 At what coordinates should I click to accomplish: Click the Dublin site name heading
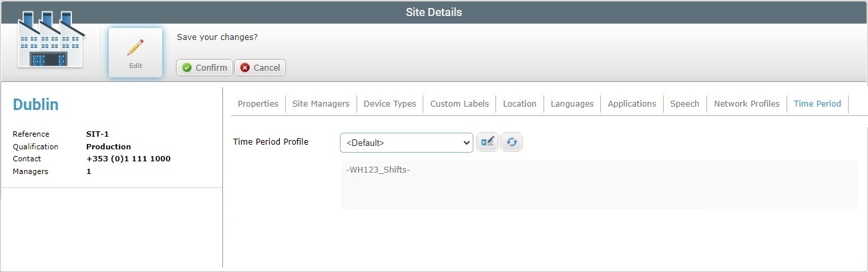click(x=36, y=105)
